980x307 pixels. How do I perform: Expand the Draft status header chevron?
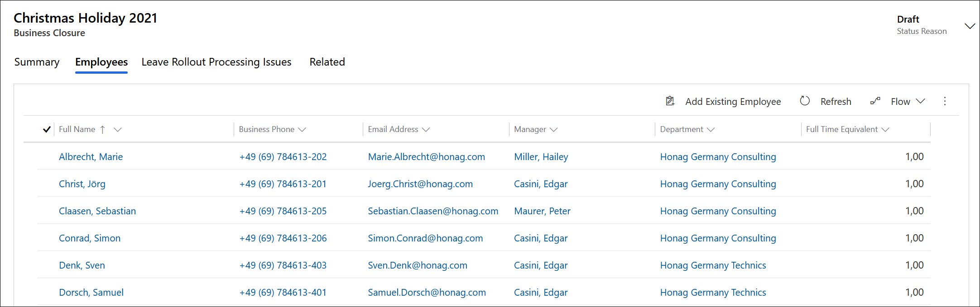pos(970,26)
